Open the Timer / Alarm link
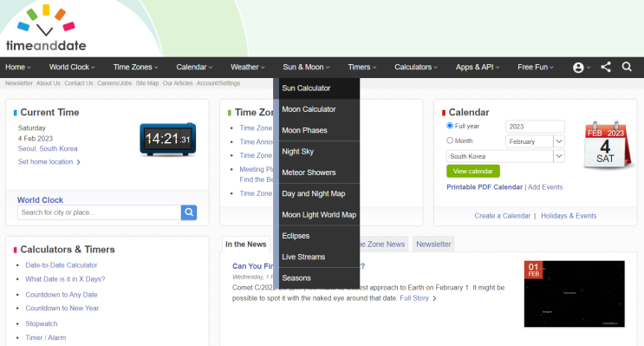Screen dimensions: 644x346 tap(46, 338)
